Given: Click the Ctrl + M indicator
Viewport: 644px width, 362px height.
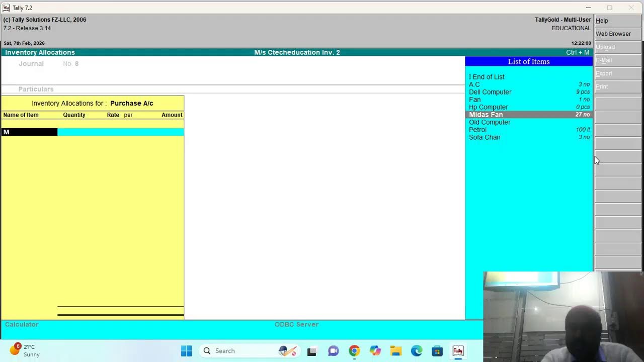Looking at the screenshot, I should tap(578, 52).
